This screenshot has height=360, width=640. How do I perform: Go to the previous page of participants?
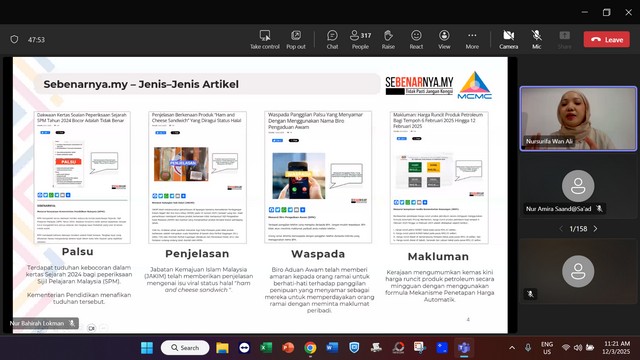[x=561, y=229]
